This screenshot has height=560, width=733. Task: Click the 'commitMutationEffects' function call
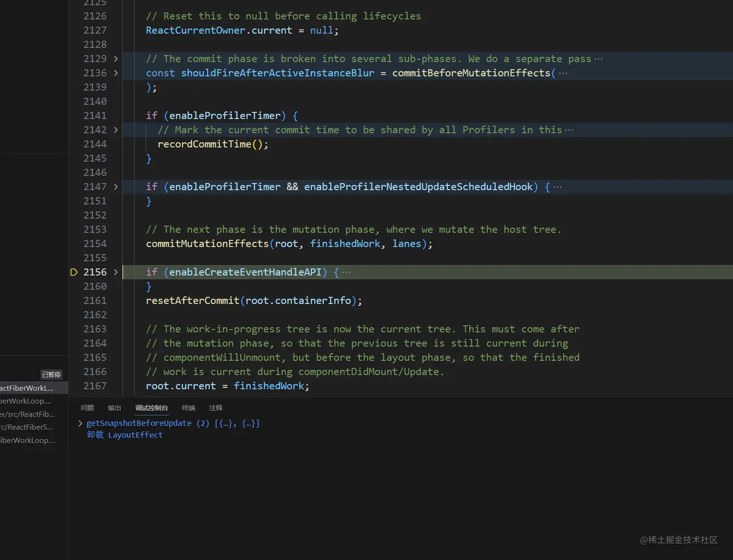[x=207, y=243]
